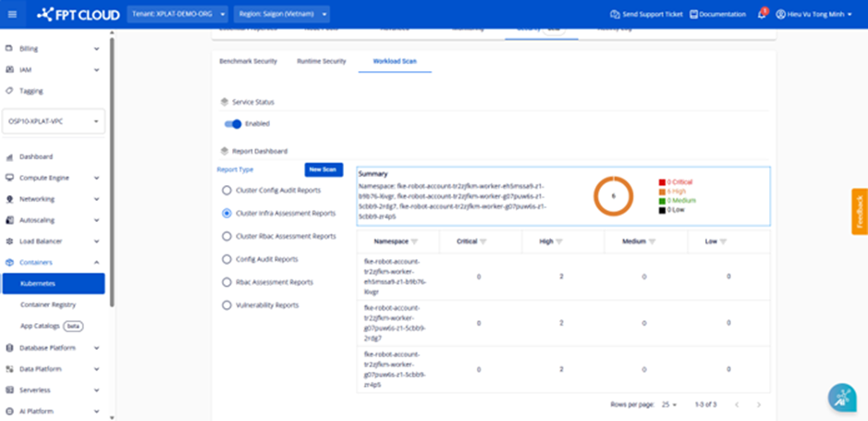
Task: Open the AI assistant chat bubble
Action: coord(841,396)
